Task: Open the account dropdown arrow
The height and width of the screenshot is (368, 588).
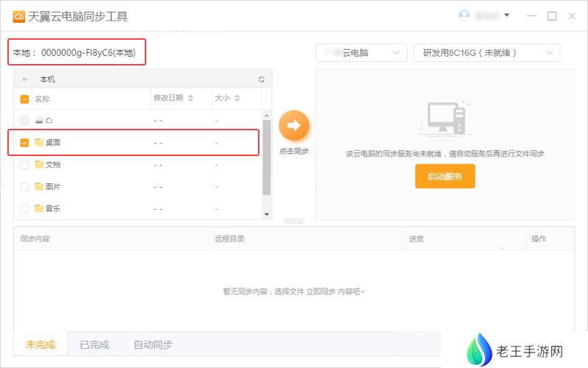Action: [506, 15]
